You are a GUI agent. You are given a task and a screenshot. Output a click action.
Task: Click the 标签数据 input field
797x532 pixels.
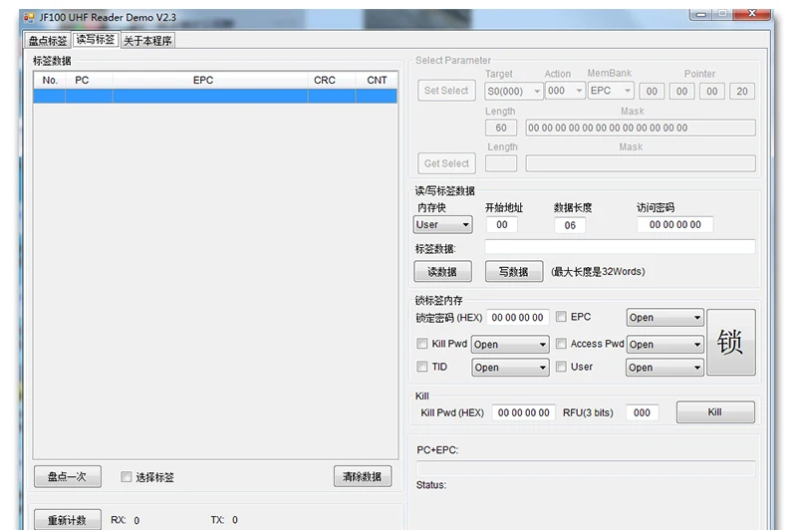(x=620, y=247)
